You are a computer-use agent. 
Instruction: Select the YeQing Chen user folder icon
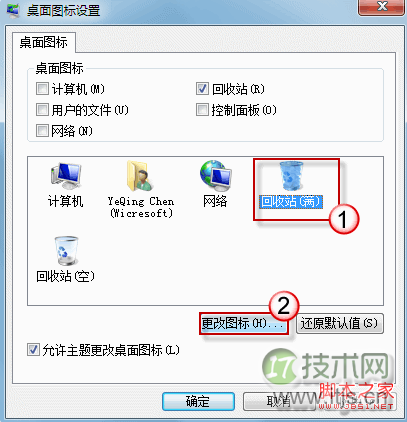[140, 176]
